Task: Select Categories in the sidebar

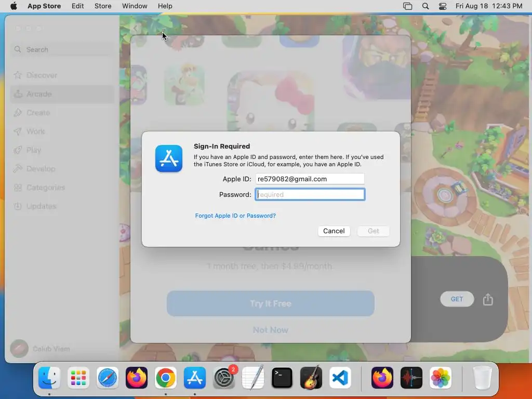Action: pos(62,187)
